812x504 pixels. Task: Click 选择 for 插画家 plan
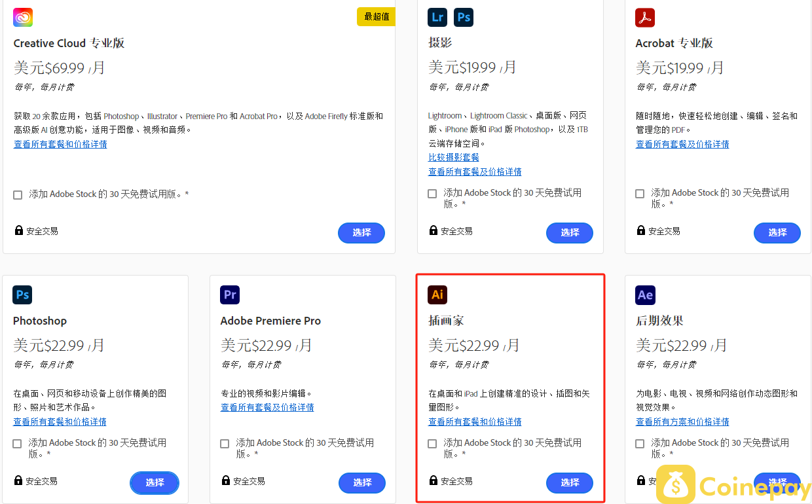click(570, 482)
